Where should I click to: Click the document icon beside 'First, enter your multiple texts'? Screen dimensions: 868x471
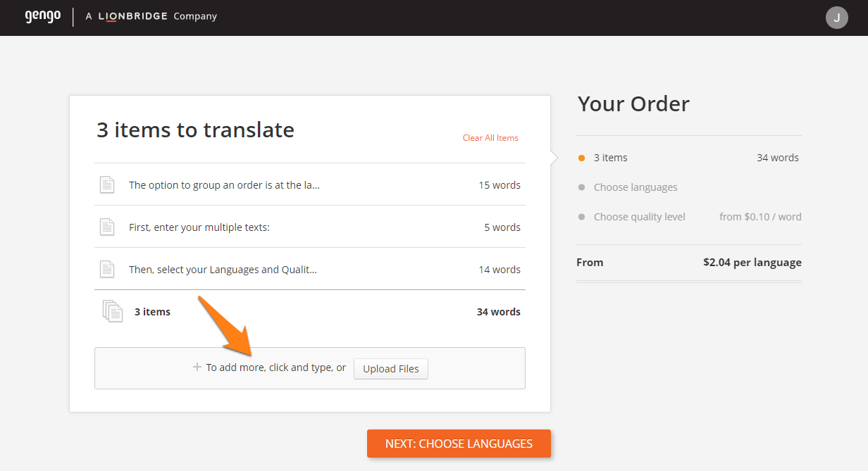pyautogui.click(x=107, y=227)
